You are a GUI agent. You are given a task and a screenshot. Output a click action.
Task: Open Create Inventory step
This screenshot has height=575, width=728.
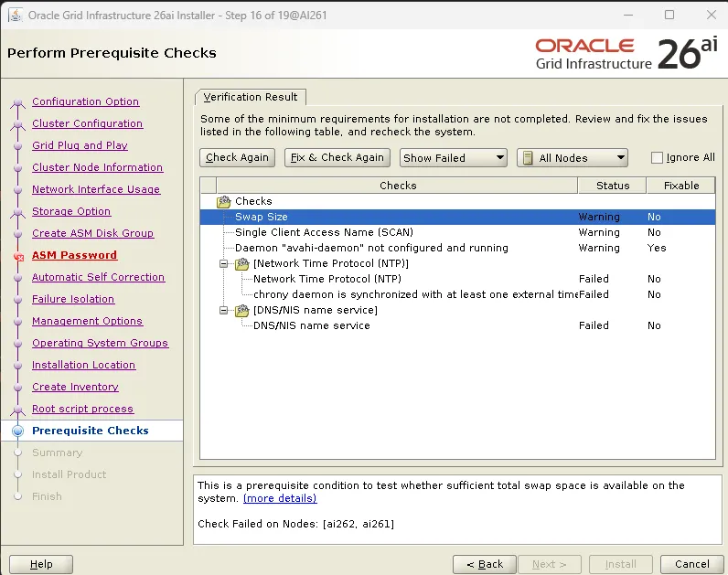click(75, 387)
